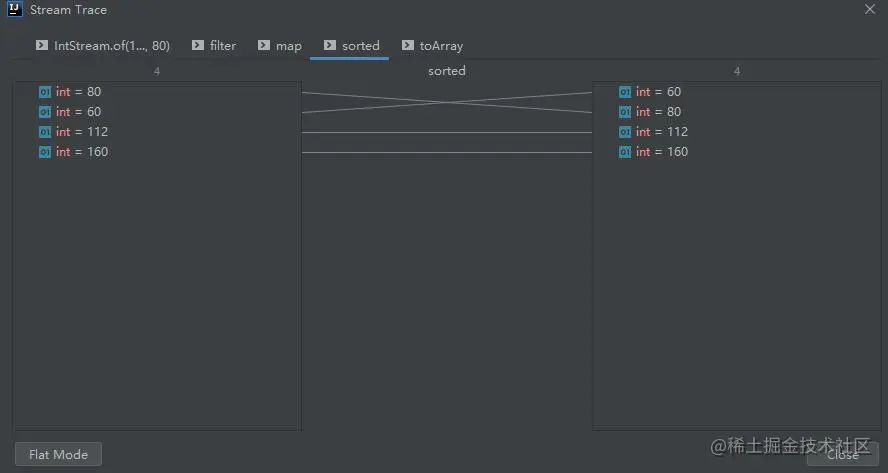Click type icon beside left int = 80

click(45, 92)
